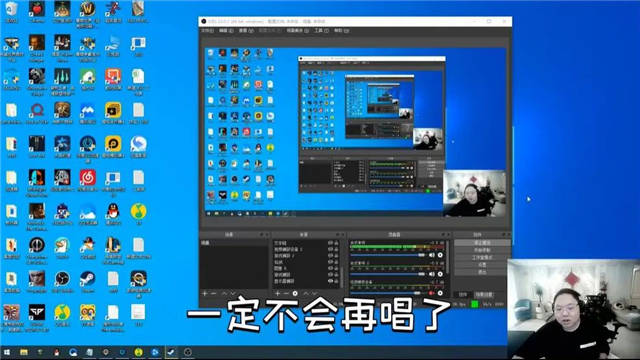The height and width of the screenshot is (360, 640).
Task: Click the 设置 settings button in Controls
Action: click(482, 265)
